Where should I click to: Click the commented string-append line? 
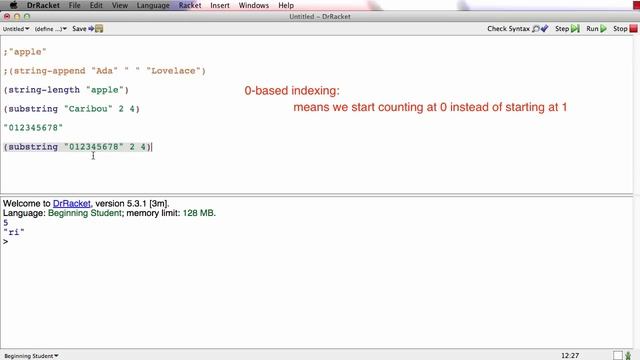pos(104,71)
